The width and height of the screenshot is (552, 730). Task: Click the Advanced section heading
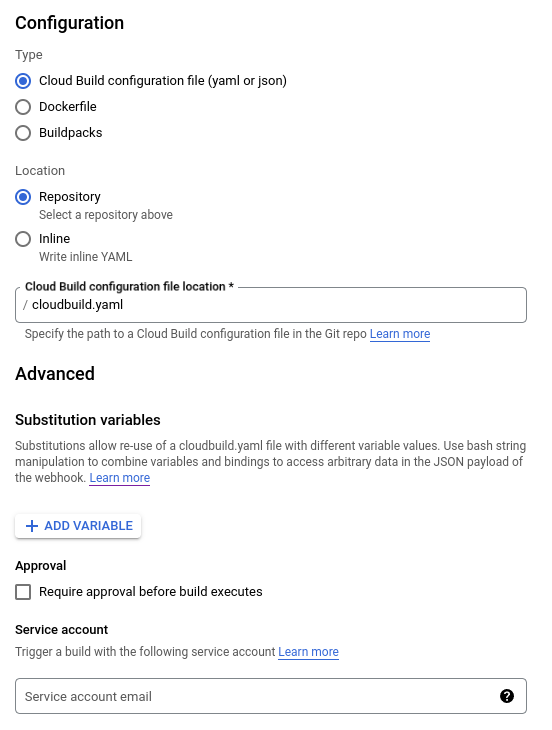[x=55, y=374]
